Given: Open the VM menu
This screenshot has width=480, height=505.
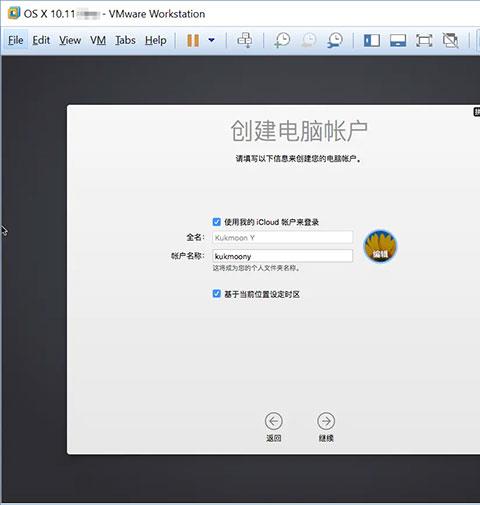Looking at the screenshot, I should click(x=98, y=40).
